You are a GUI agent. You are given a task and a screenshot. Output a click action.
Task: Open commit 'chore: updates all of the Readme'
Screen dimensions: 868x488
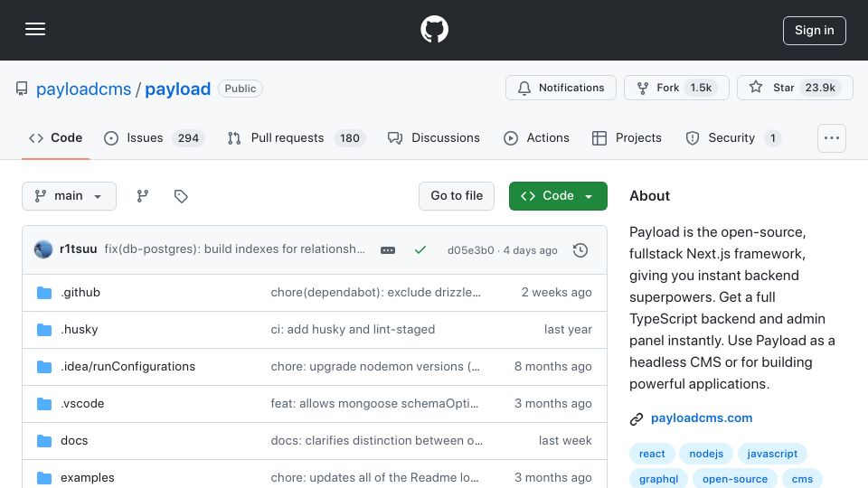coord(374,477)
